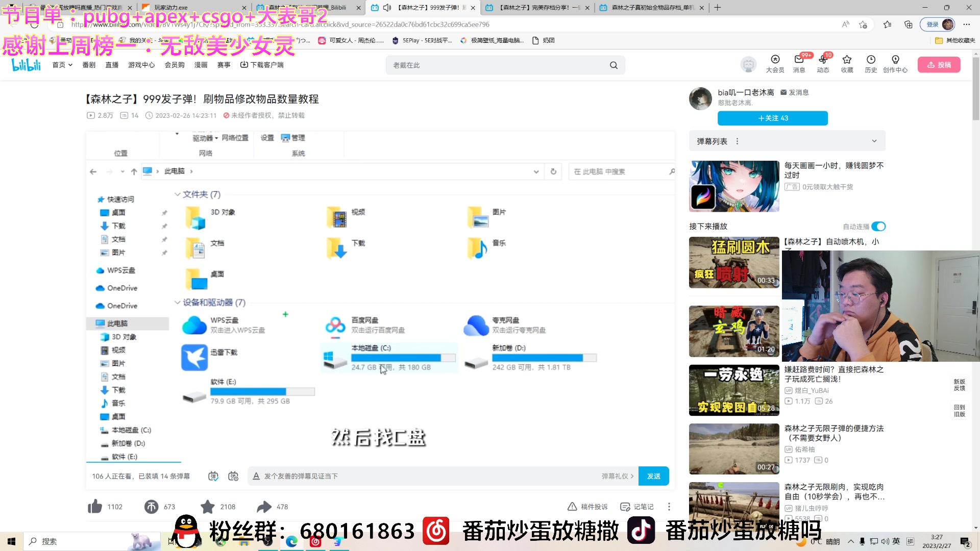
Task: Click the danmaku list three-dot options icon
Action: point(737,141)
